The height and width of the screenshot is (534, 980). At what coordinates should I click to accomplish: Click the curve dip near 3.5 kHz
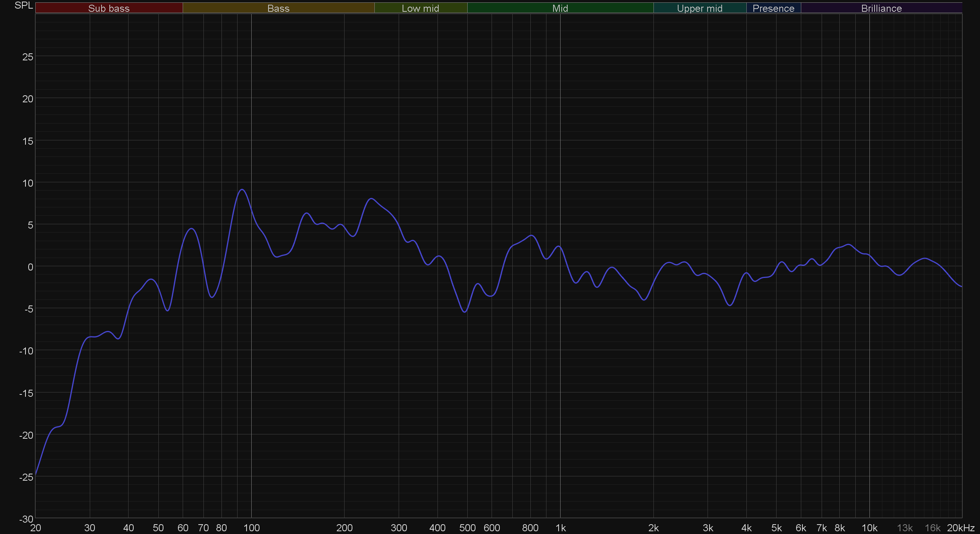[730, 305]
